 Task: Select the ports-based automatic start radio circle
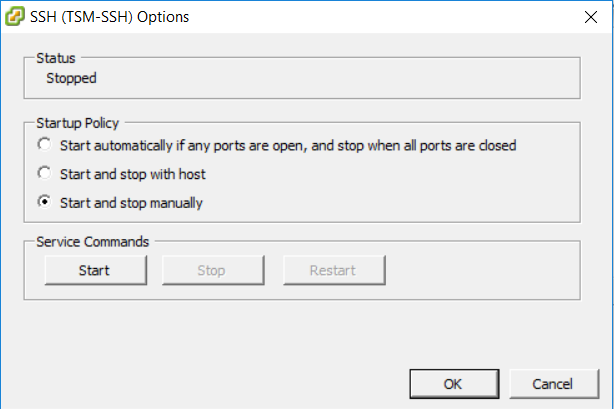pyautogui.click(x=44, y=144)
